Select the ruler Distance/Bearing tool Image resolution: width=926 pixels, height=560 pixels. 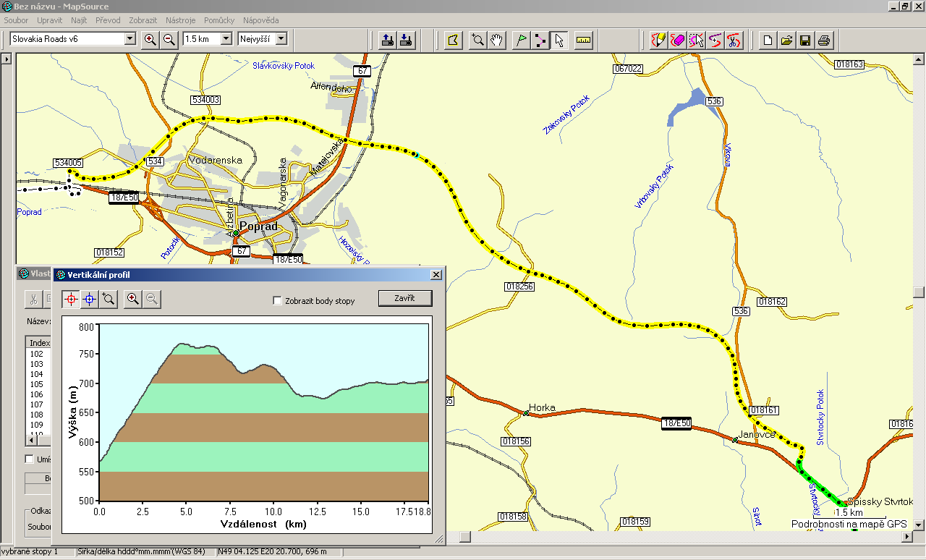(x=584, y=41)
